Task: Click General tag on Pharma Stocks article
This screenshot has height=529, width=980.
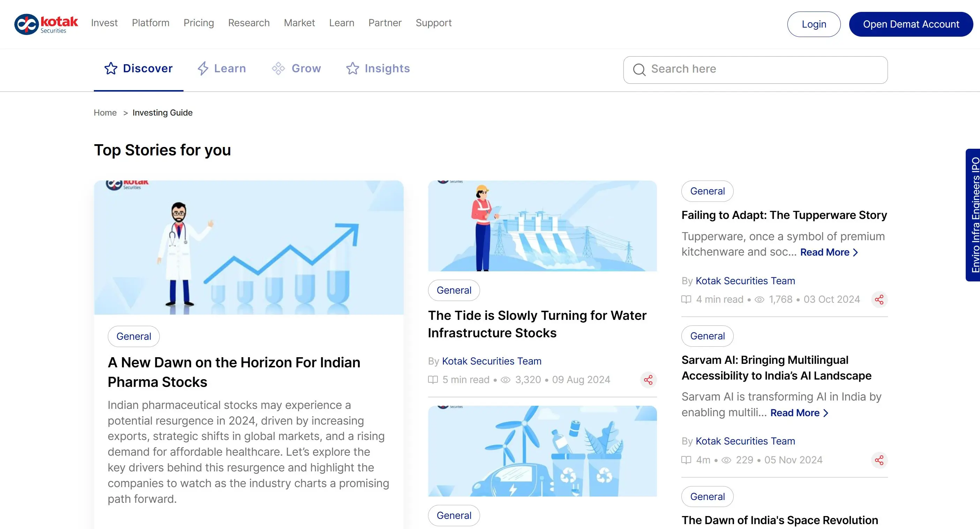Action: tap(134, 336)
